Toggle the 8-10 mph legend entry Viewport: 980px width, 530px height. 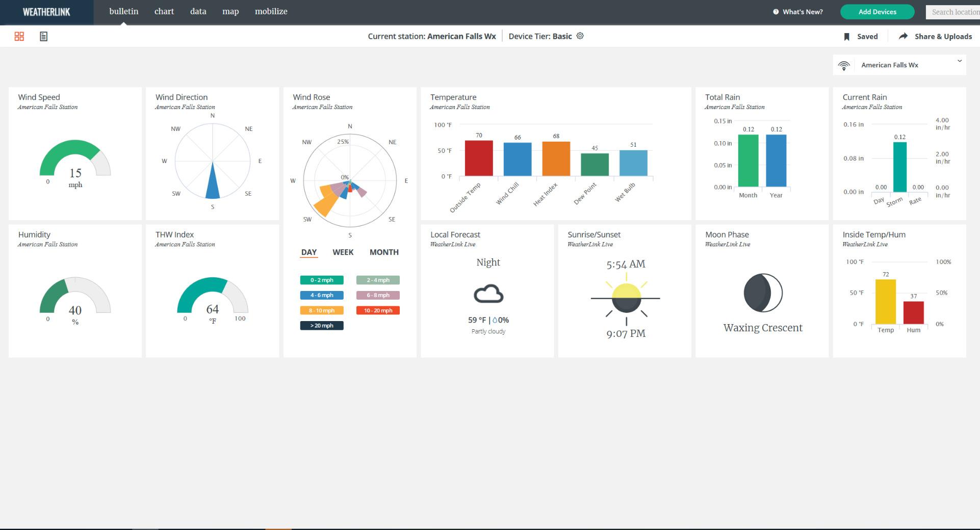click(x=322, y=310)
